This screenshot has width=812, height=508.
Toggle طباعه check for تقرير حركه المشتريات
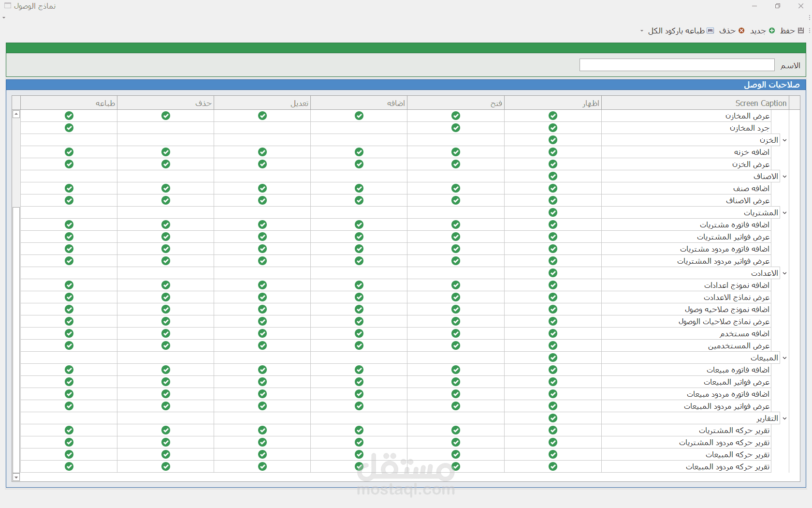point(69,430)
